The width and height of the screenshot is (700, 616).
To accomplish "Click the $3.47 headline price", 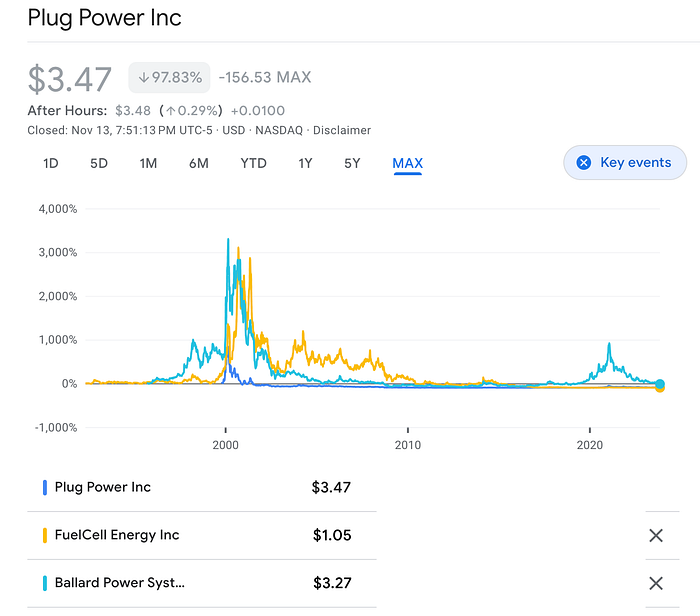I will point(69,79).
